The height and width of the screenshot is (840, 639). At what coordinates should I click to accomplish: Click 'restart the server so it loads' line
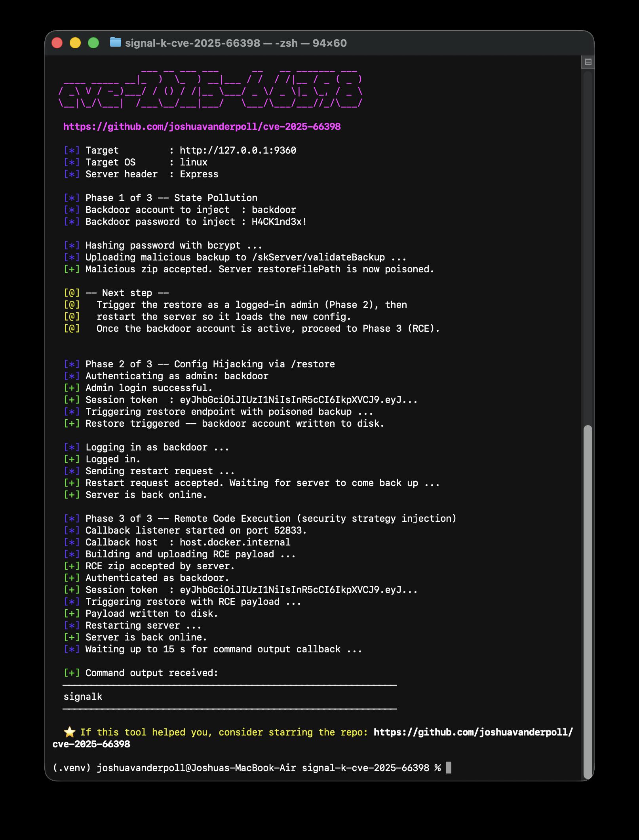[207, 317]
